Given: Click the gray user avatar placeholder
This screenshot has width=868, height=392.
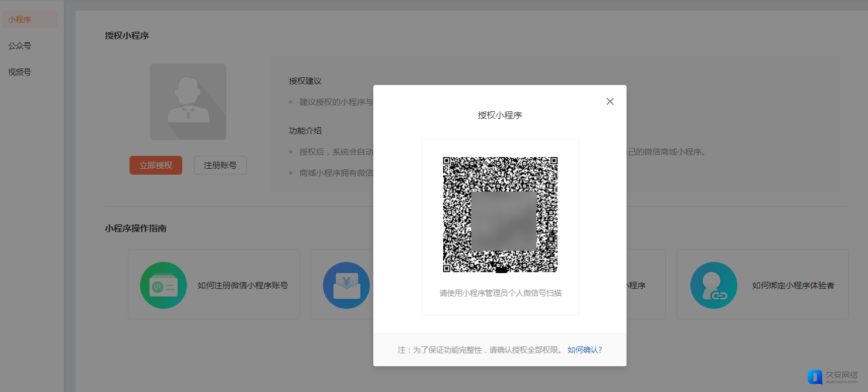Looking at the screenshot, I should tap(188, 102).
